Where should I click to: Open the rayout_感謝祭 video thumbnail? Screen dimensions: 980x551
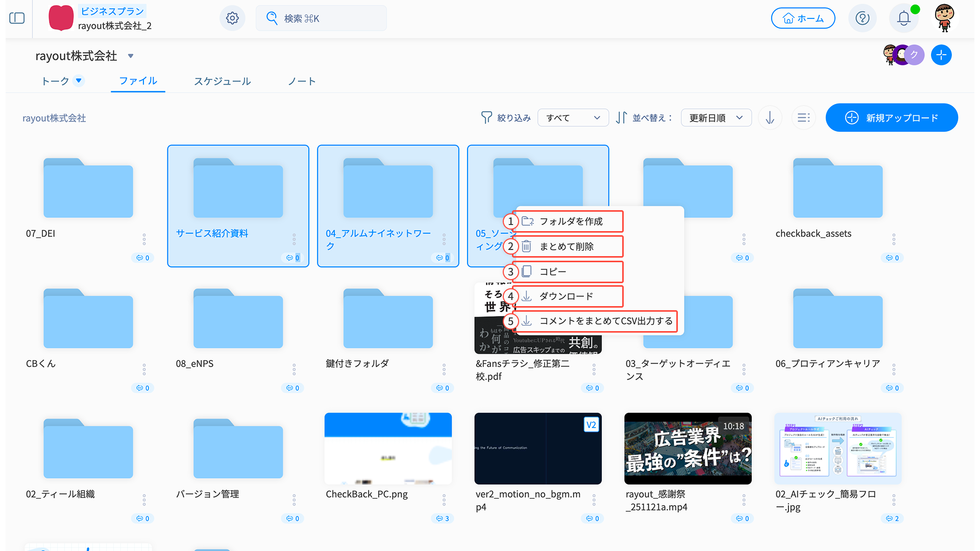[x=688, y=448]
